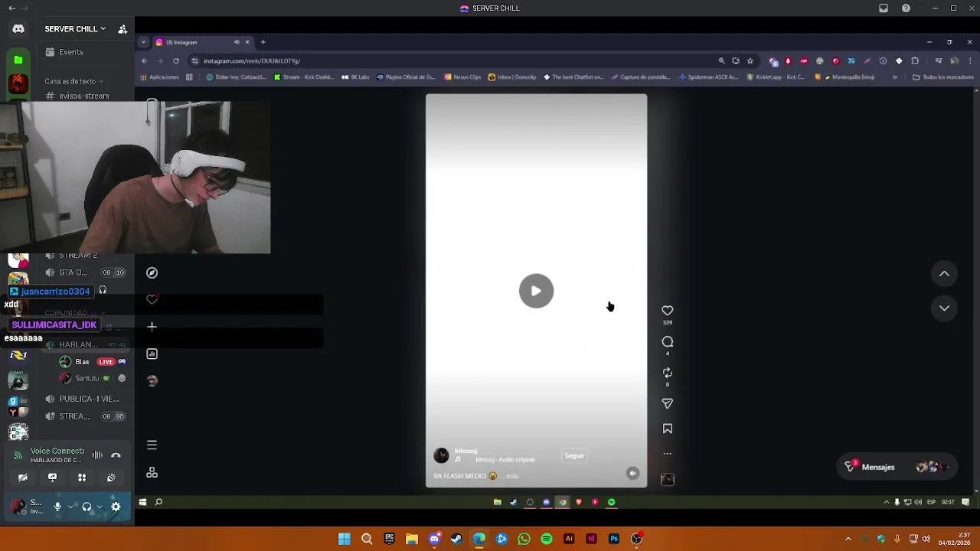The image size is (980, 551).
Task: Open Instagram explore compass icon
Action: [x=152, y=272]
